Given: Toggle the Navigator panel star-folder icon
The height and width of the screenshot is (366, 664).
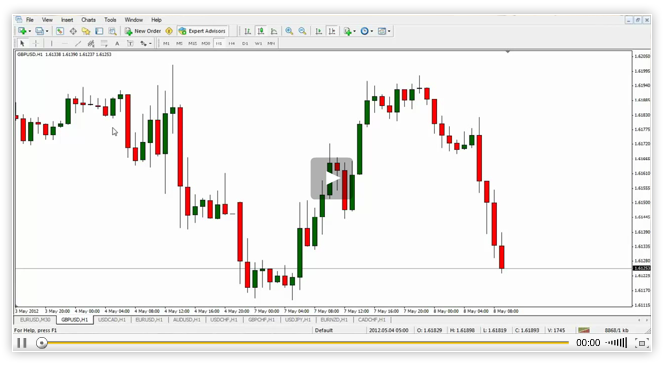Looking at the screenshot, I should (86, 31).
